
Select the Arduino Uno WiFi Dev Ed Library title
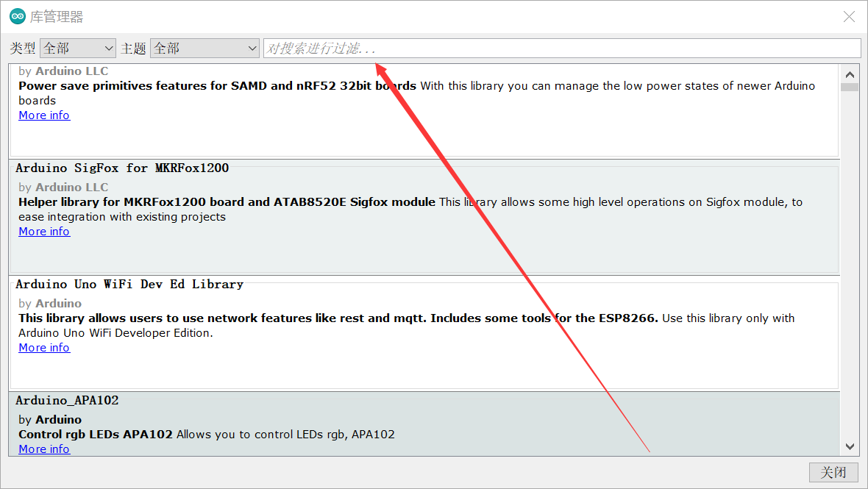pyautogui.click(x=129, y=285)
